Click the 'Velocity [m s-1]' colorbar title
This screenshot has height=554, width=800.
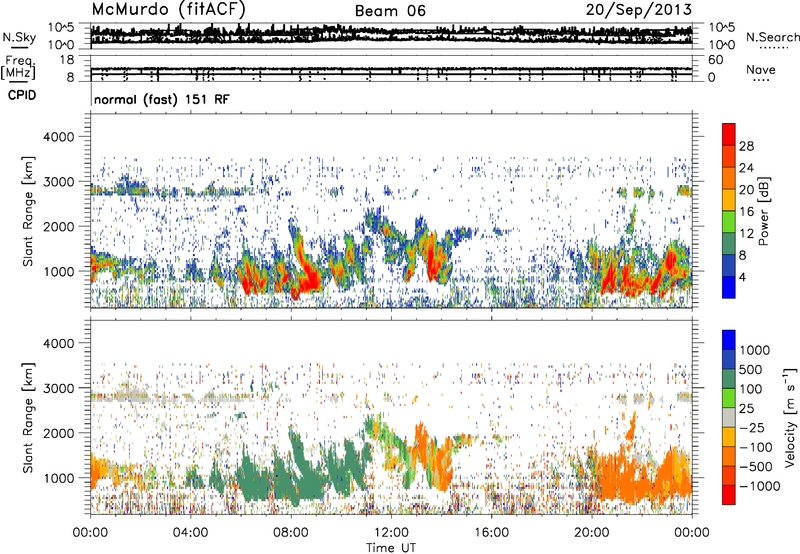790,417
